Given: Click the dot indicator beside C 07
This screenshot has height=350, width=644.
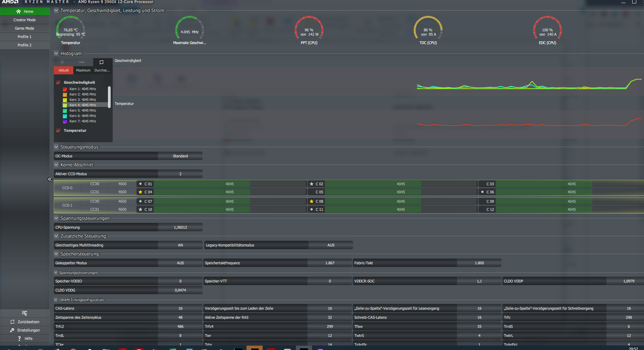Looking at the screenshot, I should [140, 201].
